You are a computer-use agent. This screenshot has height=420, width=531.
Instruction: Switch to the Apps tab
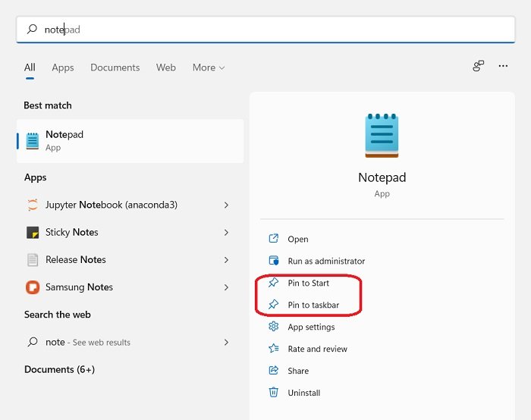[x=63, y=67]
